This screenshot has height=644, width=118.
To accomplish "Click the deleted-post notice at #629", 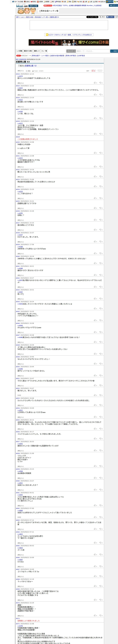I will (28, 139).
